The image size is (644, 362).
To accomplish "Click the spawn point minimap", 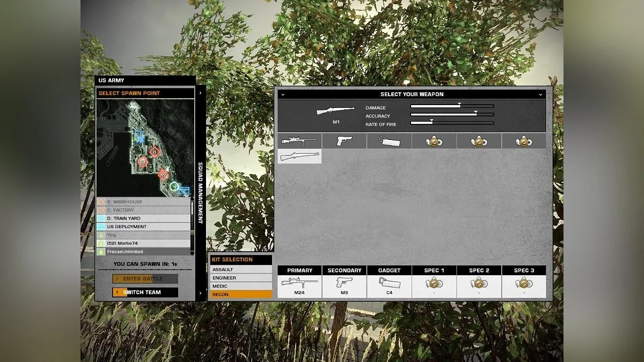I will pos(145,147).
